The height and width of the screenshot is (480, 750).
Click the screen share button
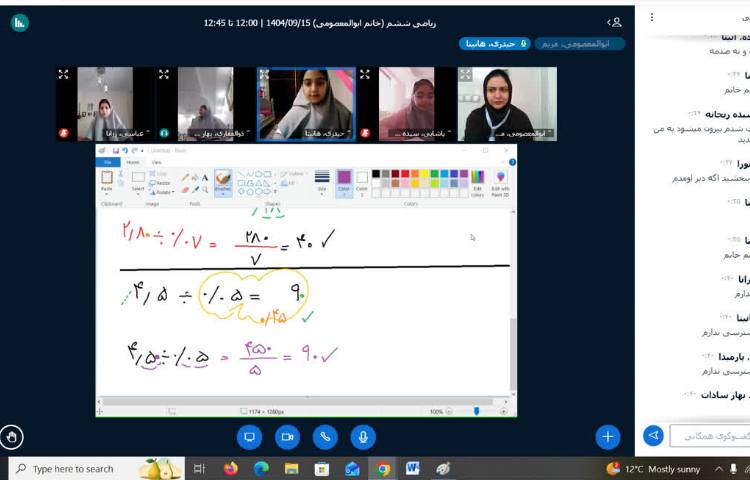(249, 437)
